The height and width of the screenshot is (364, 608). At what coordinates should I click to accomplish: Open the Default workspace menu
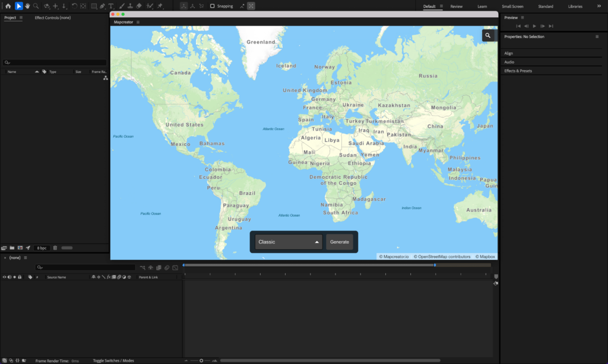coord(441,6)
